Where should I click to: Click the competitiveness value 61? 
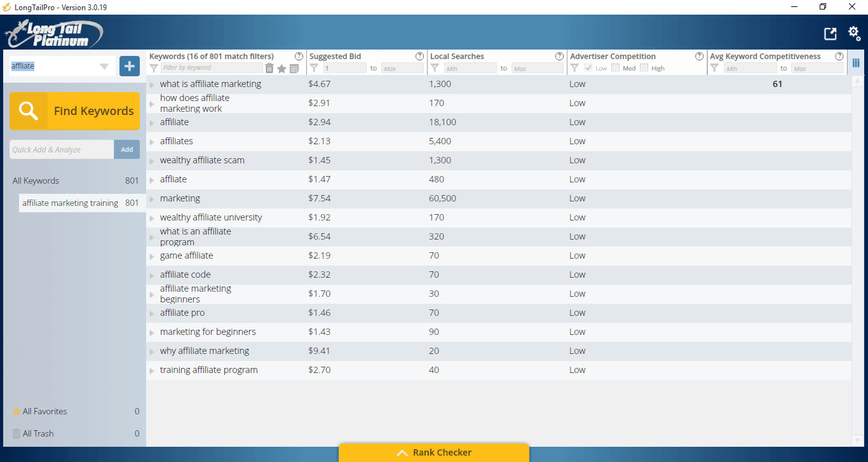click(x=777, y=84)
